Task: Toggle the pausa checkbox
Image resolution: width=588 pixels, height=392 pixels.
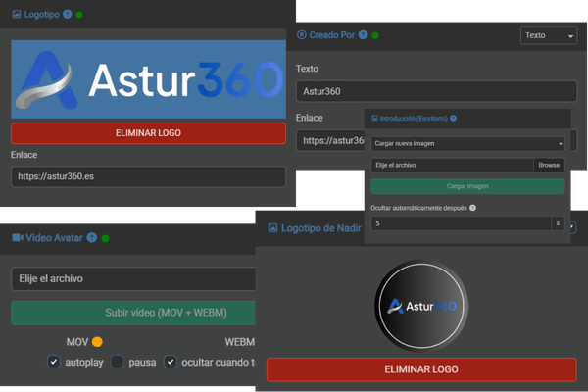Action: tap(118, 362)
